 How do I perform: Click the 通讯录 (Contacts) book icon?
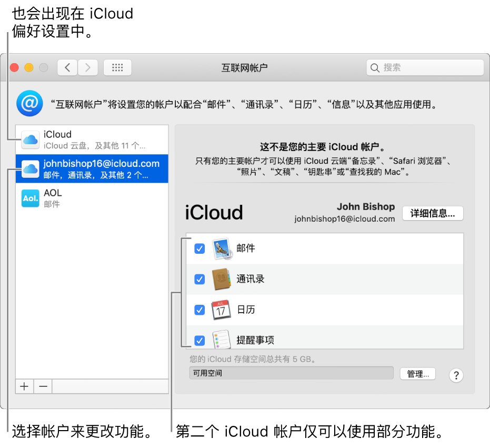pyautogui.click(x=222, y=279)
